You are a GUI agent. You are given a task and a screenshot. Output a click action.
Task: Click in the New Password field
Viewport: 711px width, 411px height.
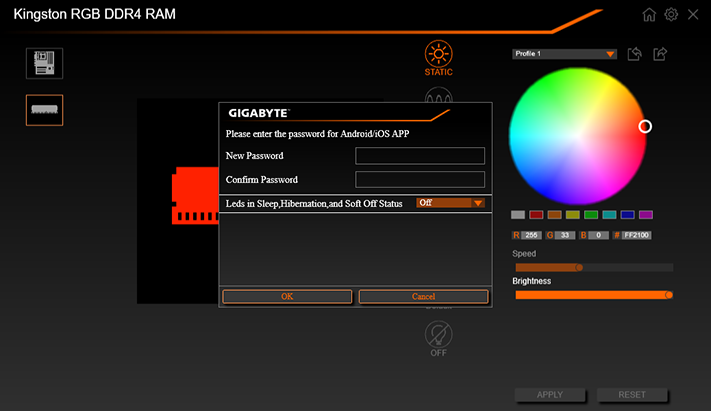pos(420,156)
